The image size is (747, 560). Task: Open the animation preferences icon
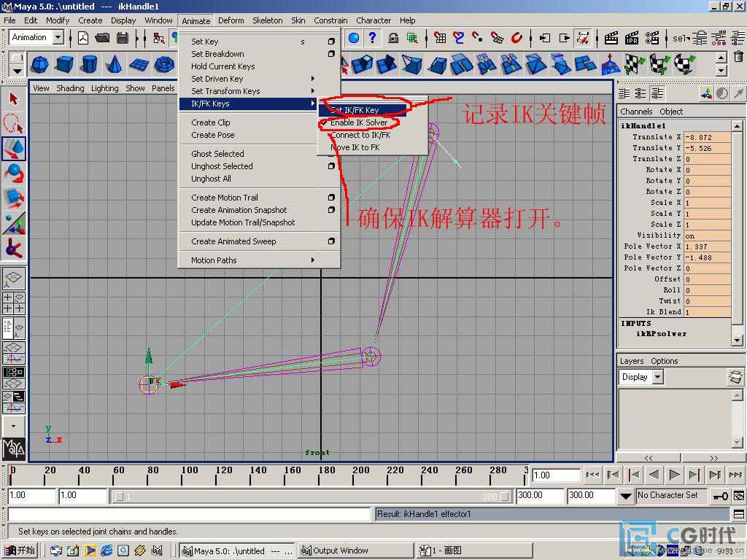click(x=739, y=496)
